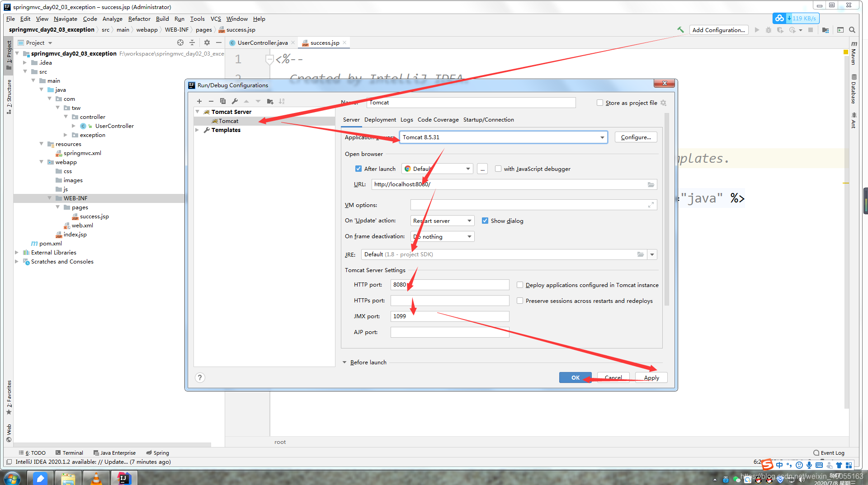Browse URL folder icon
The width and height of the screenshot is (868, 485).
[x=651, y=184]
